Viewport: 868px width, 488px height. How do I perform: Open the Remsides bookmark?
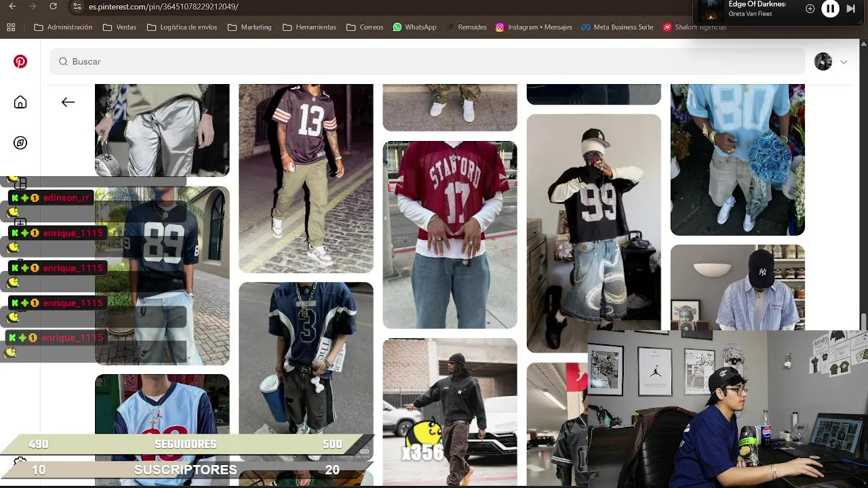tap(467, 27)
